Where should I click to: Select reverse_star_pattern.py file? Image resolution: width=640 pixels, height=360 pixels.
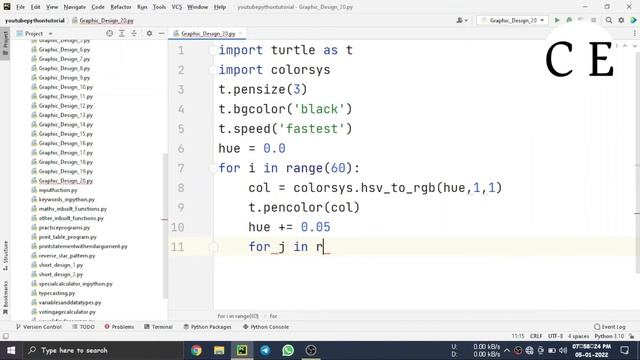(x=63, y=256)
